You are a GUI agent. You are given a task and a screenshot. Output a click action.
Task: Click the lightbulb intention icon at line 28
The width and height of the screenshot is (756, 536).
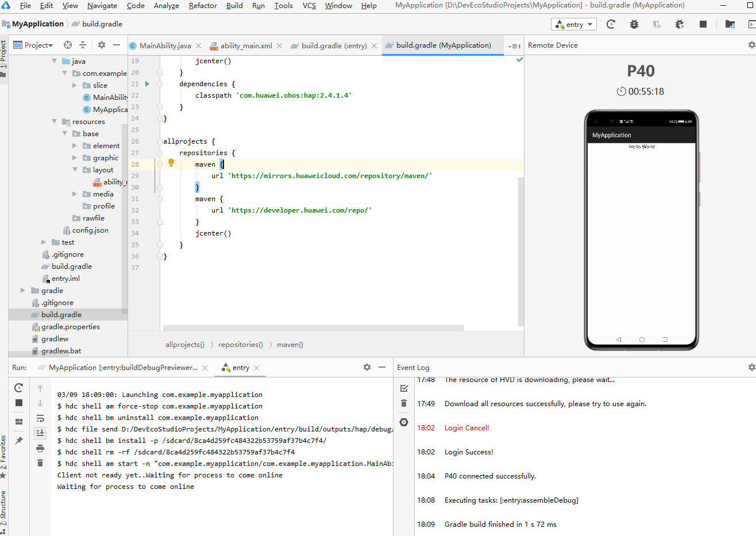pos(171,163)
